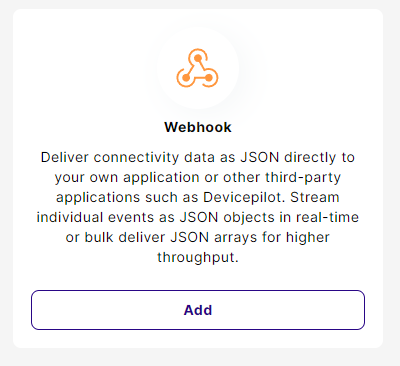Click the top node of the webhook icon

198,58
